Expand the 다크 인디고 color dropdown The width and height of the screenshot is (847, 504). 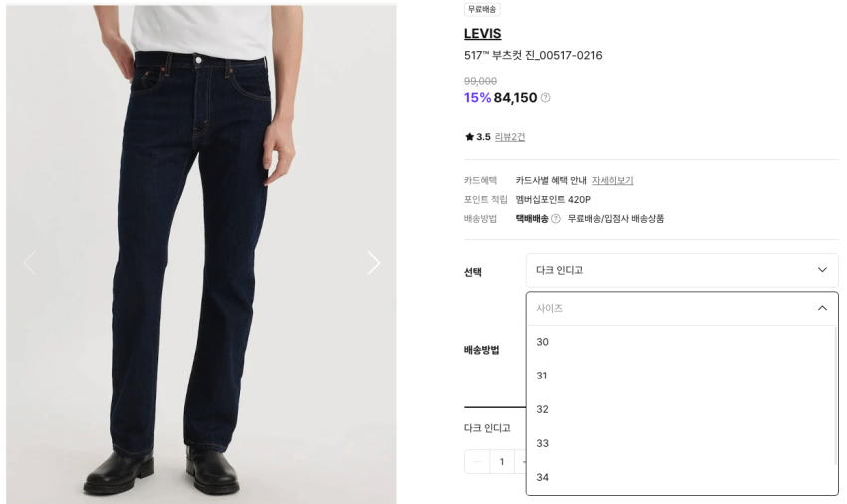click(682, 270)
